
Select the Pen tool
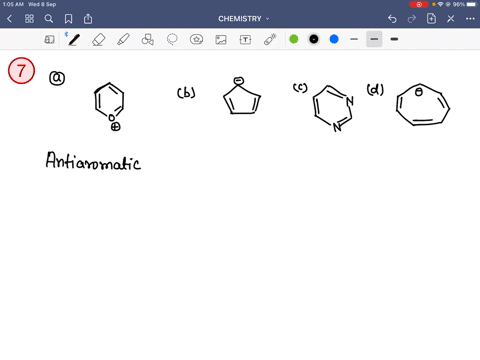74,39
